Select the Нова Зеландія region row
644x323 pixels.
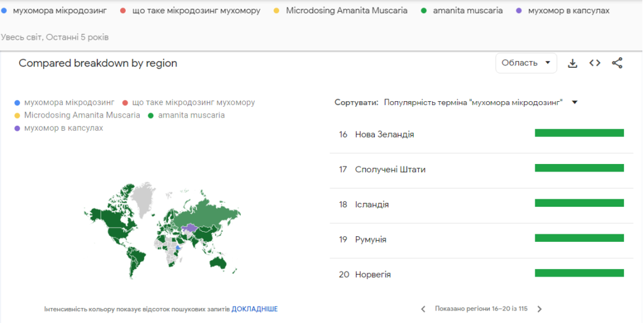[384, 134]
